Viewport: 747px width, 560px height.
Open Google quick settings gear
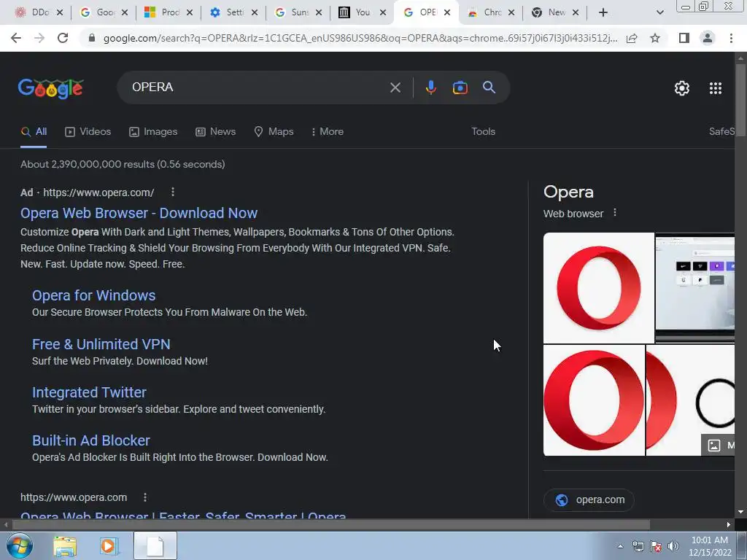coord(682,88)
